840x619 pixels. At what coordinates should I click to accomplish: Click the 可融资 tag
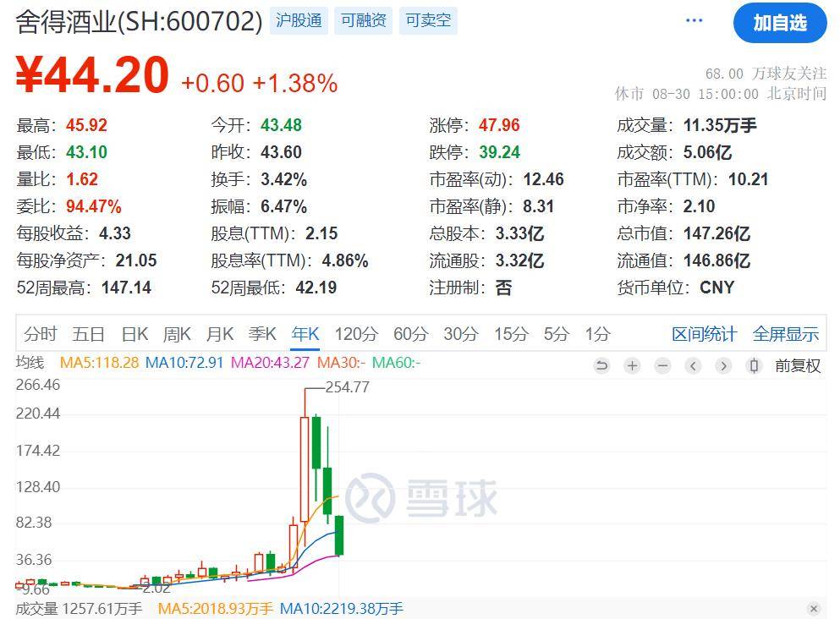pyautogui.click(x=363, y=20)
